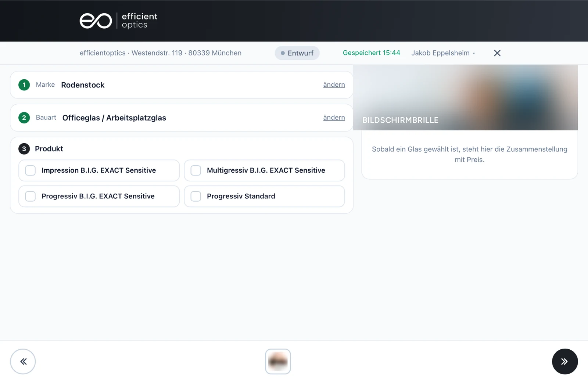Click the Bildschirmbrille banner image
Viewport: 588px width, 382px height.
tap(465, 97)
